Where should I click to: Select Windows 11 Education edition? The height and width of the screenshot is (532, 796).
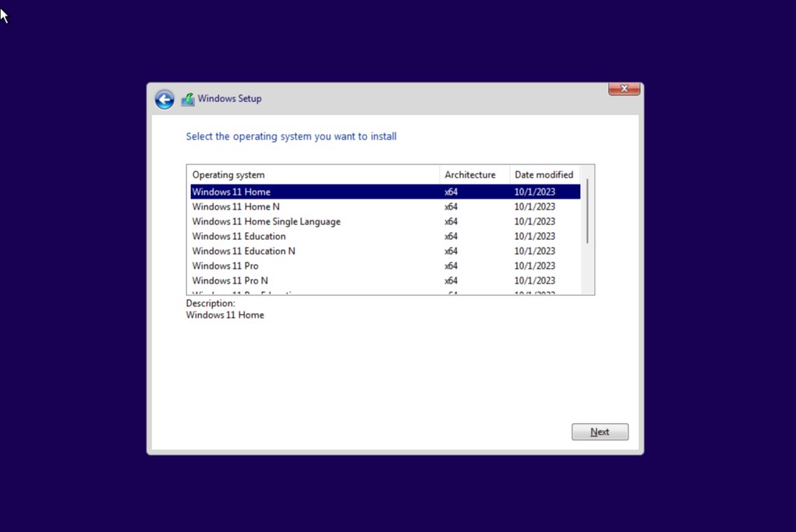pyautogui.click(x=239, y=236)
